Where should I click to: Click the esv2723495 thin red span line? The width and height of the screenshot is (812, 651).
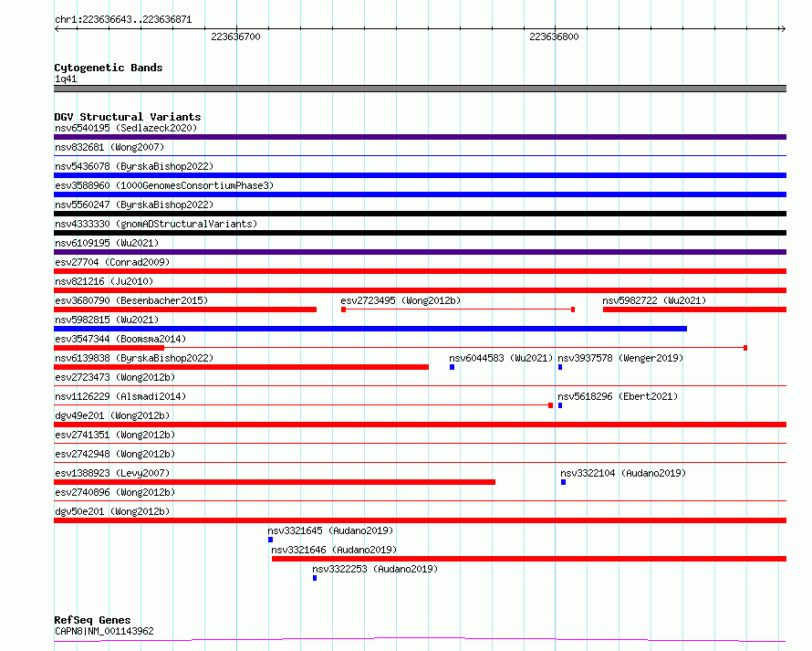pos(458,310)
